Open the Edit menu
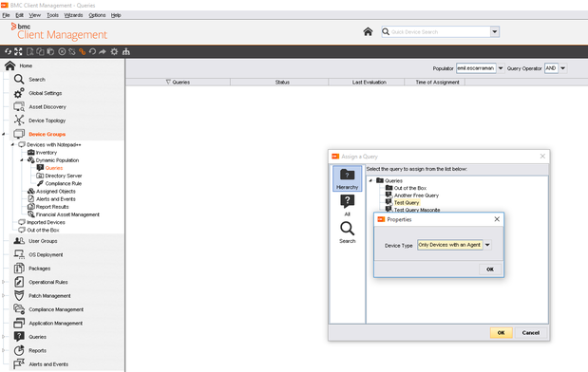Viewport: 588px width, 372px height. pos(20,15)
